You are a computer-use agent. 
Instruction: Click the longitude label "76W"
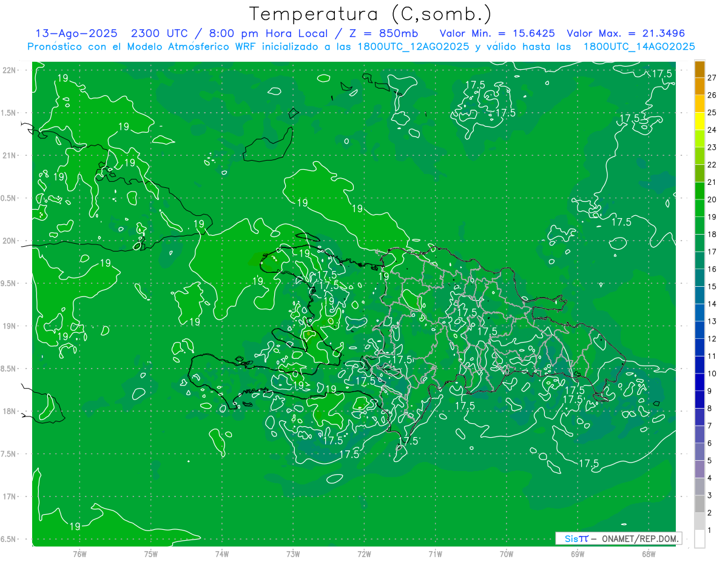point(79,554)
